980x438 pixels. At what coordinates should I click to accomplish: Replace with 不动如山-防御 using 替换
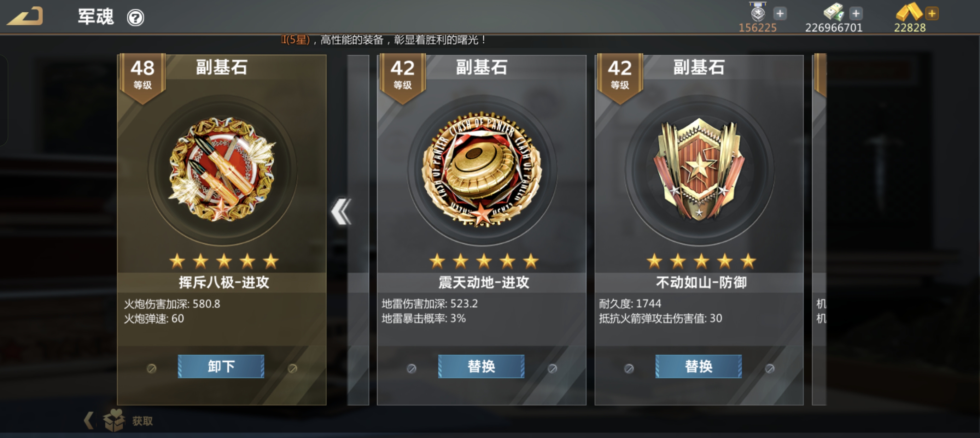(699, 366)
